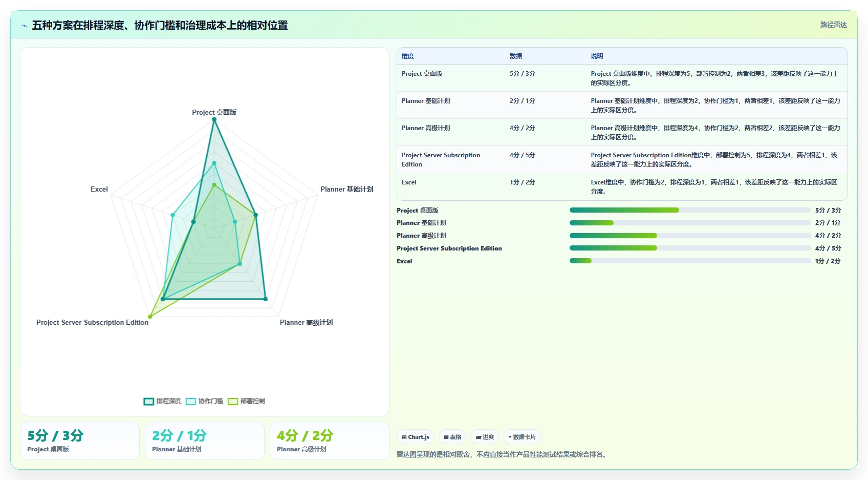Click the Excel label in the progress list
This screenshot has width=868, height=480.
(404, 261)
